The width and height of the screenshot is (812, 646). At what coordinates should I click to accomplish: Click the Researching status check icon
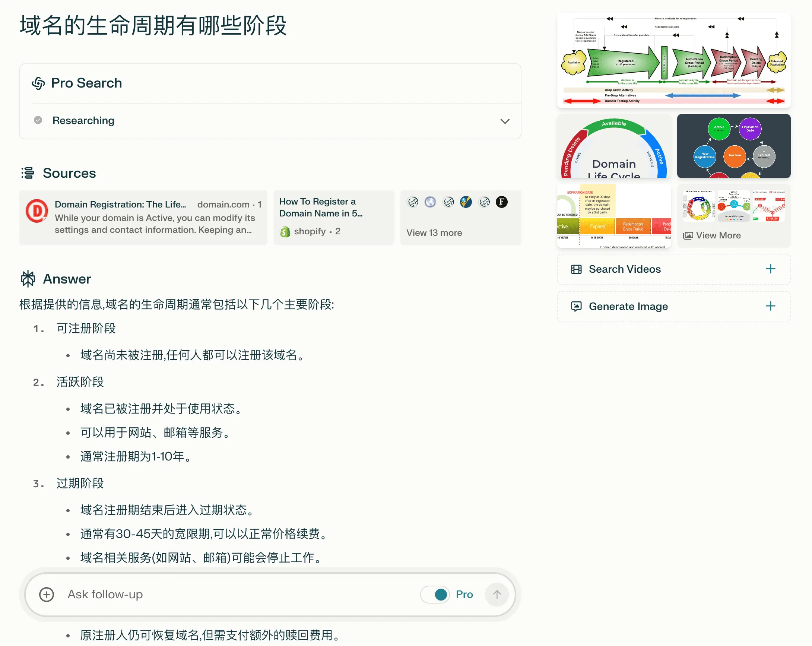pyautogui.click(x=38, y=120)
